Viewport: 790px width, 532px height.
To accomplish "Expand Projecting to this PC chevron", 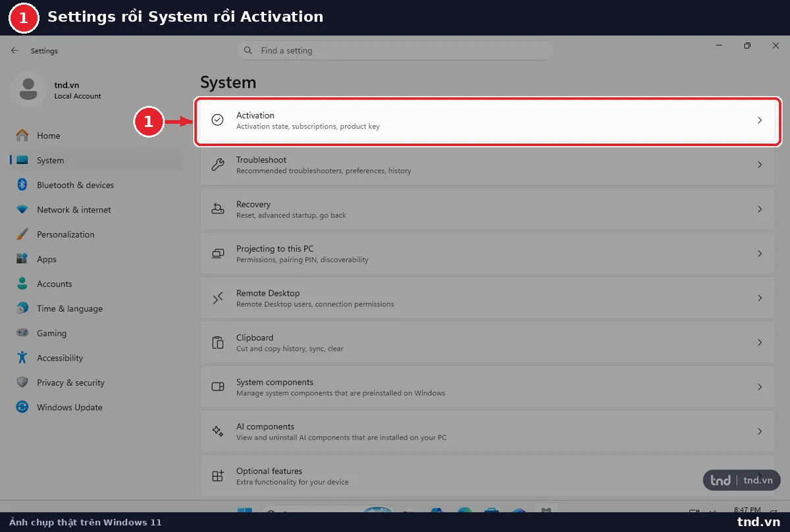I will click(x=760, y=253).
